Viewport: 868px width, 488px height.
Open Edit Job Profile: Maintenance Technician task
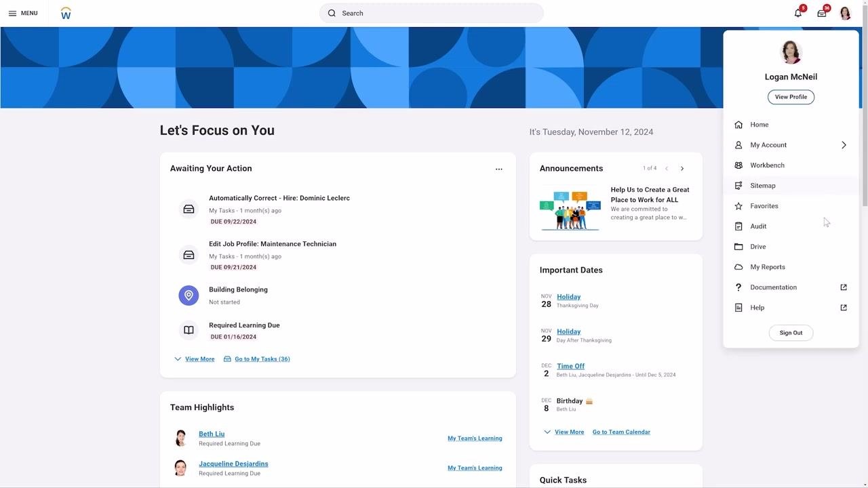coord(273,244)
